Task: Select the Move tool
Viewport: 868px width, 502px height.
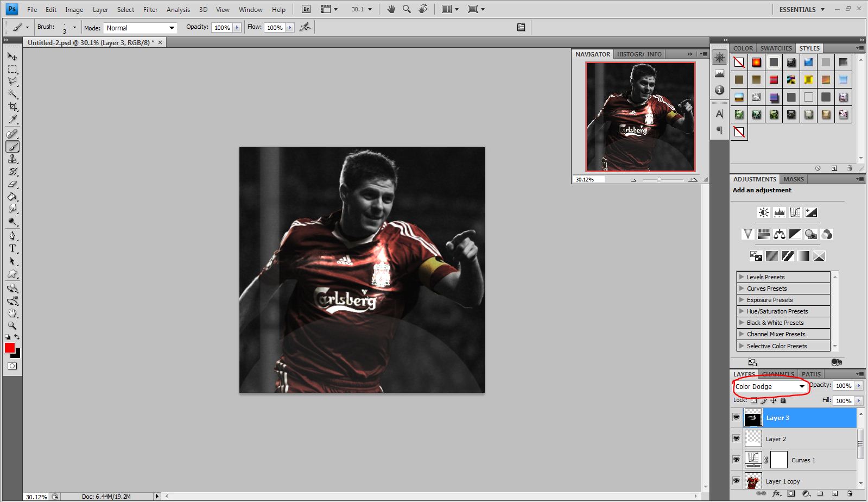Action: click(12, 56)
